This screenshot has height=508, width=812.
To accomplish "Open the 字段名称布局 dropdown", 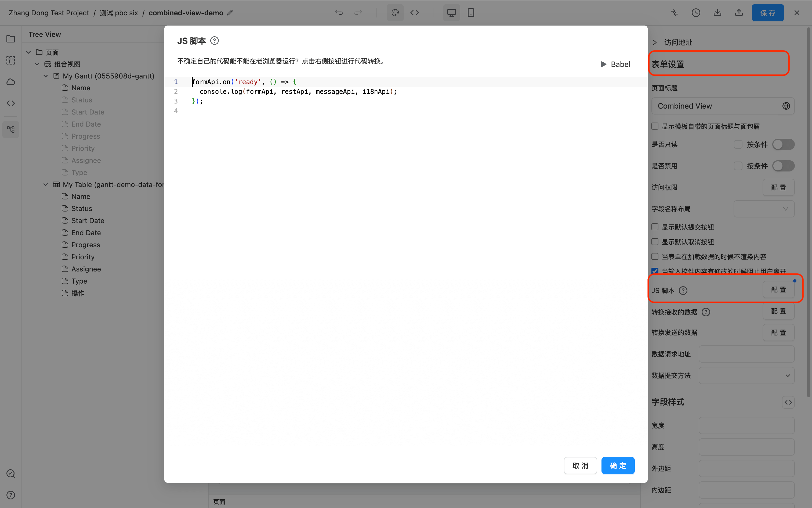I will pyautogui.click(x=764, y=209).
